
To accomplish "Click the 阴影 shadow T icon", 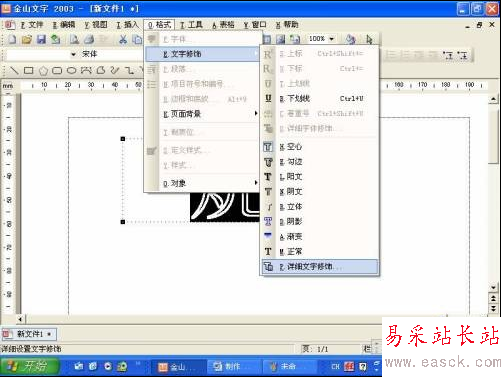I will 268,221.
